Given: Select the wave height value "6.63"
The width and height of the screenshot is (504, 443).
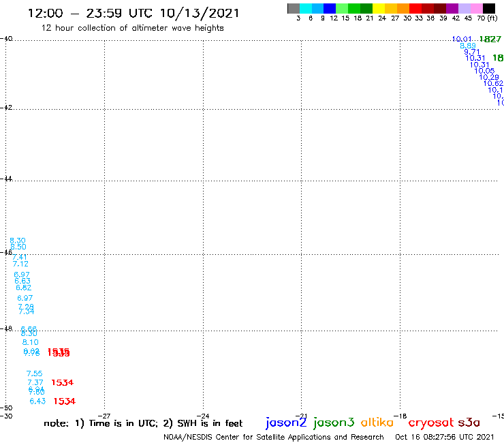Looking at the screenshot, I should pyautogui.click(x=22, y=281).
